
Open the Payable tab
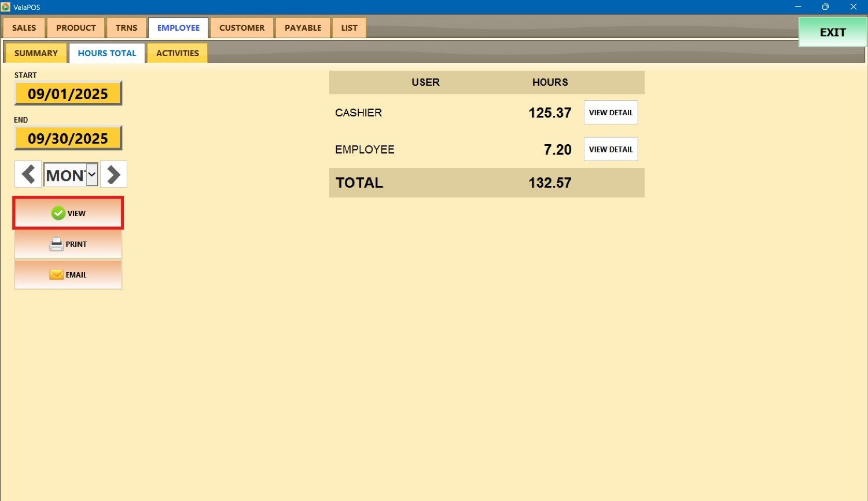click(303, 28)
